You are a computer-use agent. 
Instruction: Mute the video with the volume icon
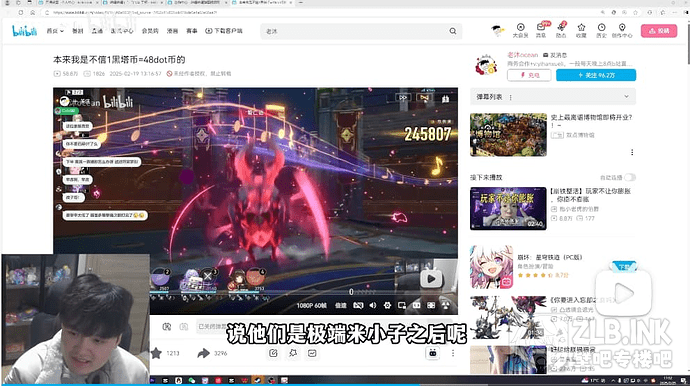point(373,305)
